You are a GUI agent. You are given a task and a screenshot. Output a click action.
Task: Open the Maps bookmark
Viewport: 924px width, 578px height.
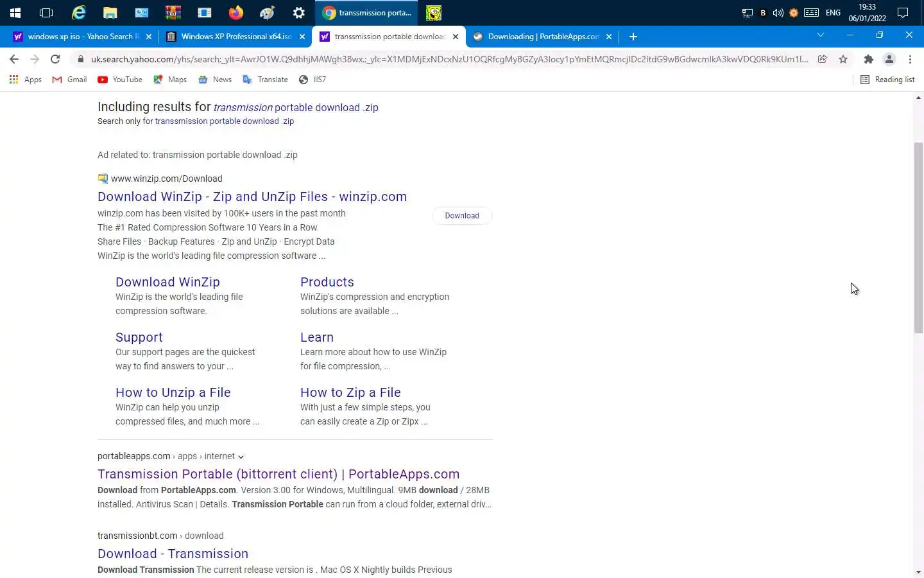tap(170, 80)
